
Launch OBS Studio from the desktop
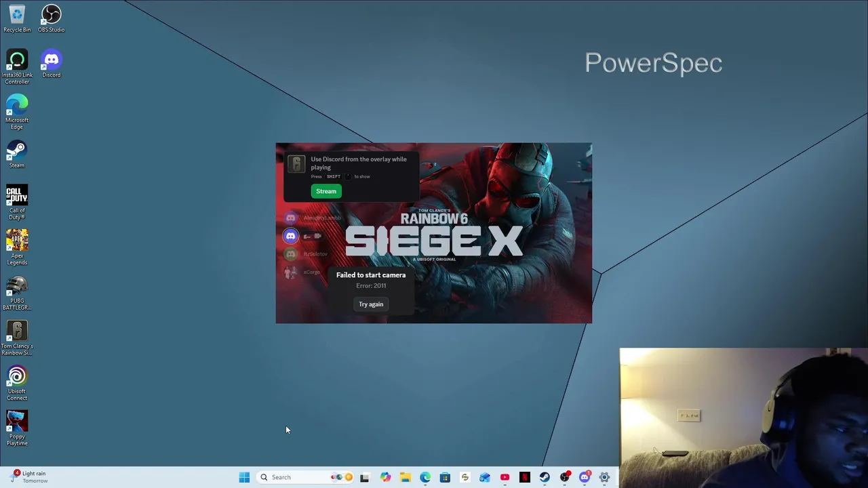click(x=52, y=18)
